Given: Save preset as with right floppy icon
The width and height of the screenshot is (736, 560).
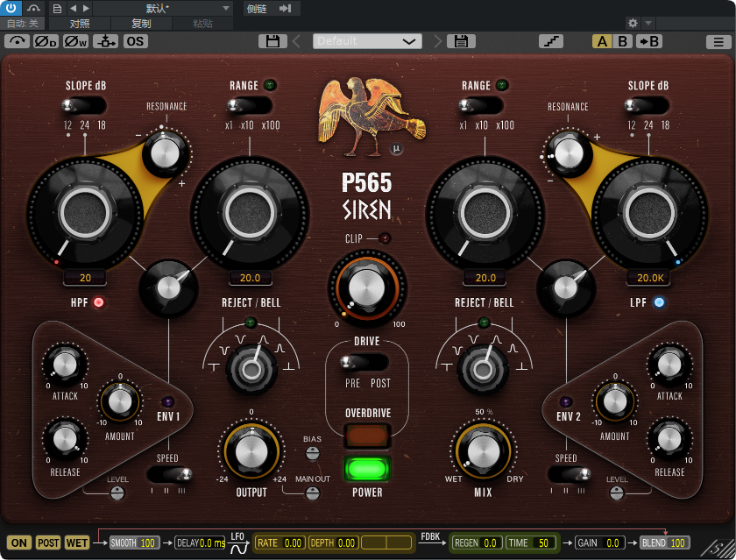Looking at the screenshot, I should pos(461,41).
